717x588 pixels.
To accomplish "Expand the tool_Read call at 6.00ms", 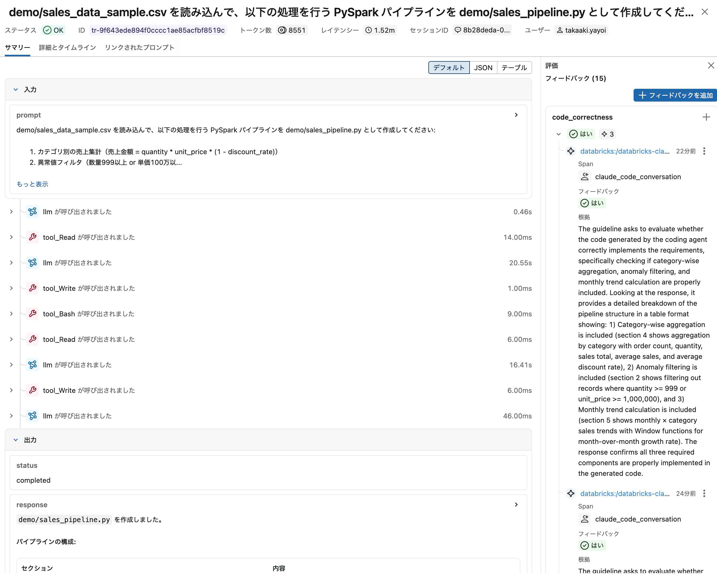I will 11,339.
